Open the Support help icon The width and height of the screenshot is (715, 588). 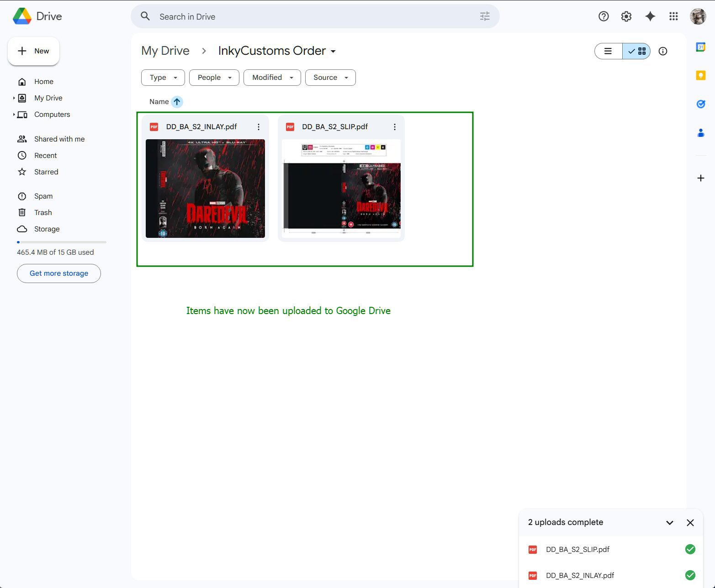(604, 16)
